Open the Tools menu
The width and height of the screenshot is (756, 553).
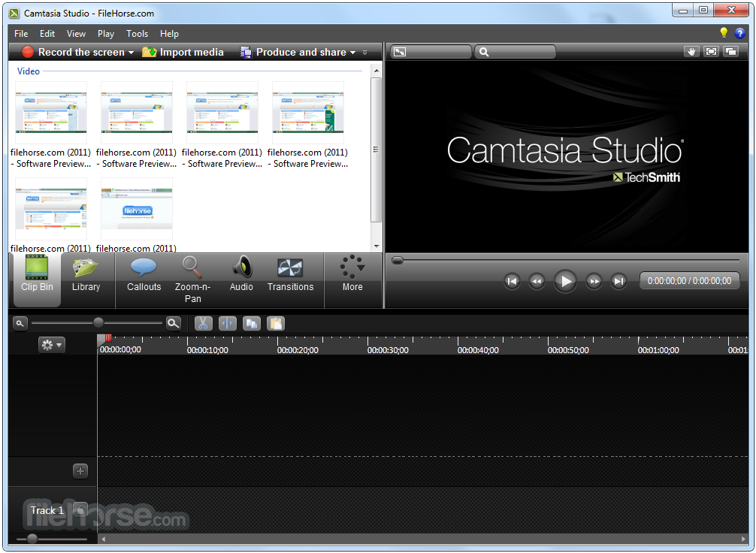(x=137, y=34)
